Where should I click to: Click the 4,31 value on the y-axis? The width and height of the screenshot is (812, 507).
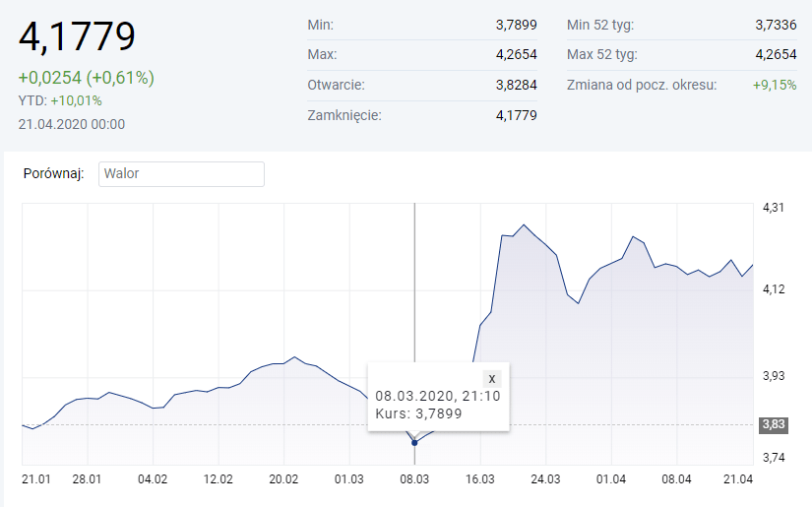(774, 208)
